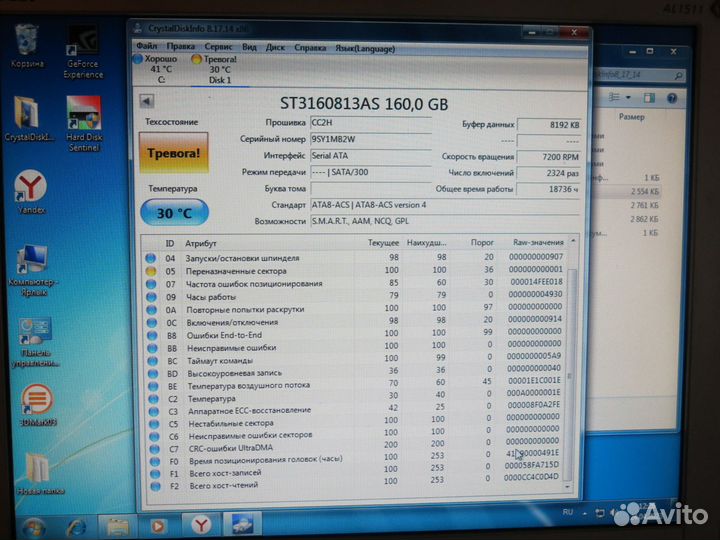Image resolution: width=720 pixels, height=540 pixels.
Task: Click the CrystalDiskInfo taskbar icon
Action: (x=242, y=524)
